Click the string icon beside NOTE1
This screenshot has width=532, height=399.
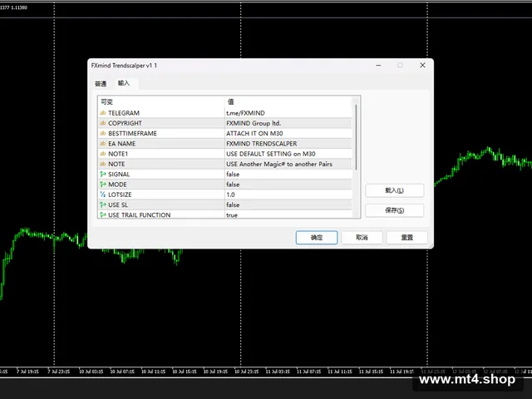(102, 154)
